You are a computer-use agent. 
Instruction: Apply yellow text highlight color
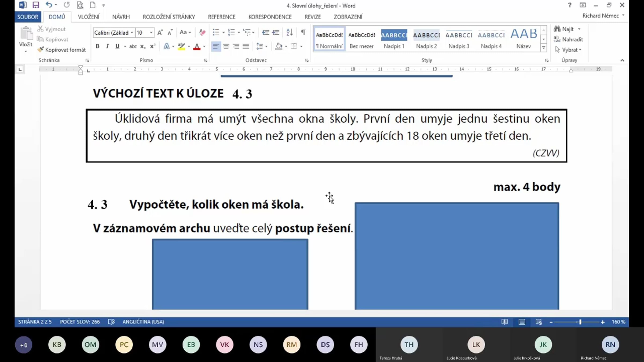[182, 46]
